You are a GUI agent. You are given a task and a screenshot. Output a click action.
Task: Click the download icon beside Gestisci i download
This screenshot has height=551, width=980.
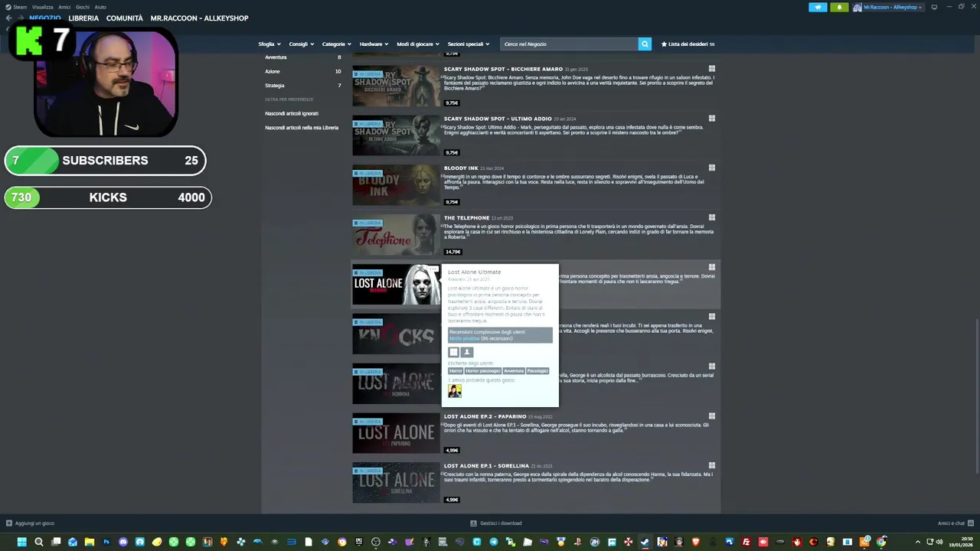pyautogui.click(x=474, y=523)
